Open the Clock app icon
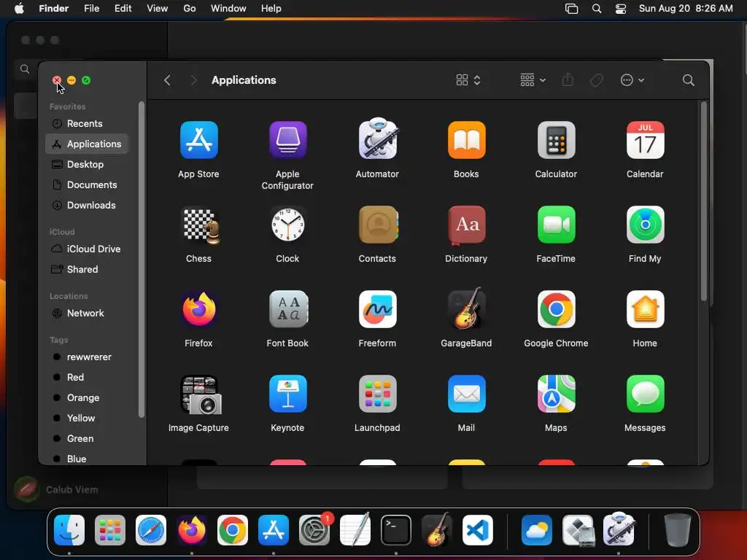This screenshot has height=560, width=747. [x=287, y=225]
